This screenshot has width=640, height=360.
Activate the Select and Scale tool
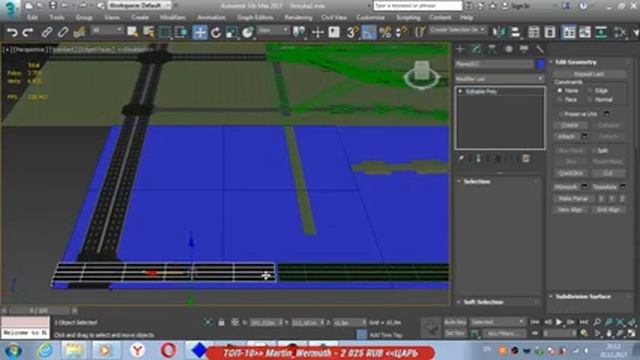tap(231, 32)
